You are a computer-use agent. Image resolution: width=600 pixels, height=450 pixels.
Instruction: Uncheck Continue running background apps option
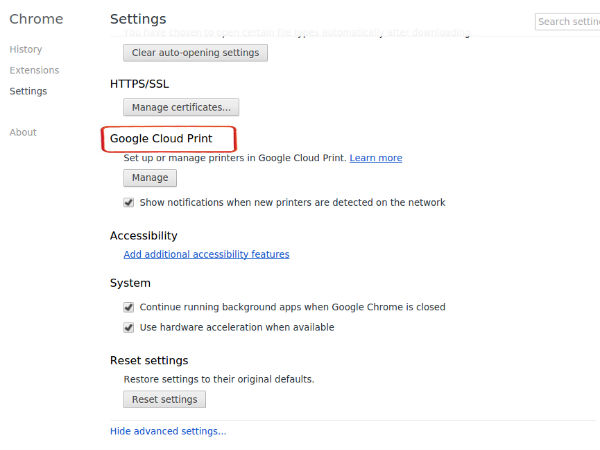point(129,307)
